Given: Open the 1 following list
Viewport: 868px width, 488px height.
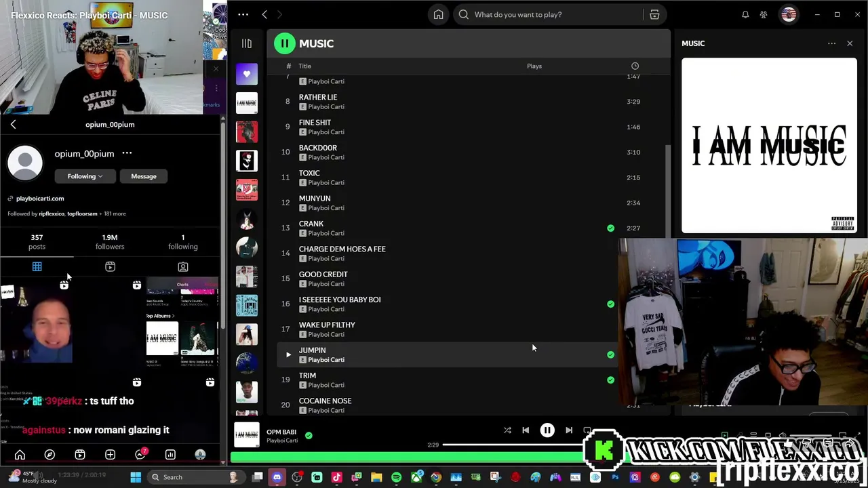Looking at the screenshot, I should point(183,242).
